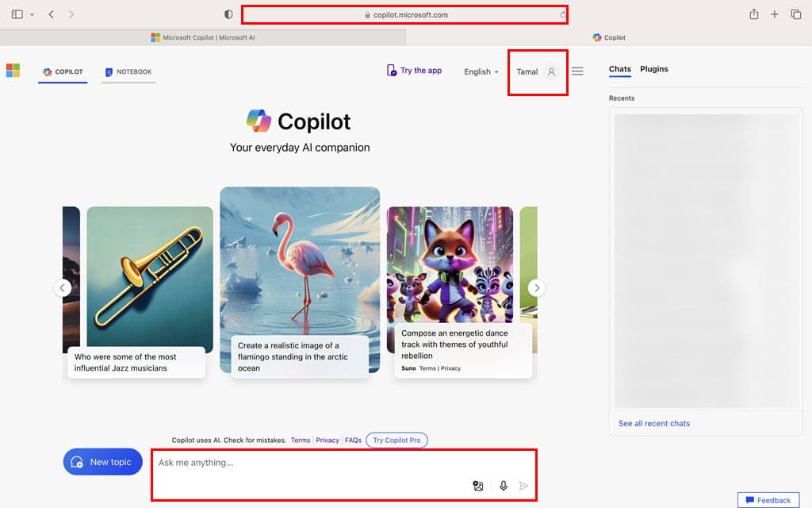Select the NOTEBOOK tab
Screen dimensions: 812x508
(128, 72)
